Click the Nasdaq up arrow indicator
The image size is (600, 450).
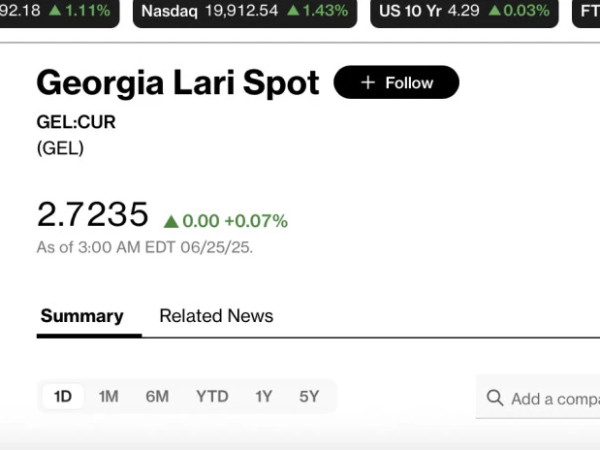pyautogui.click(x=293, y=10)
